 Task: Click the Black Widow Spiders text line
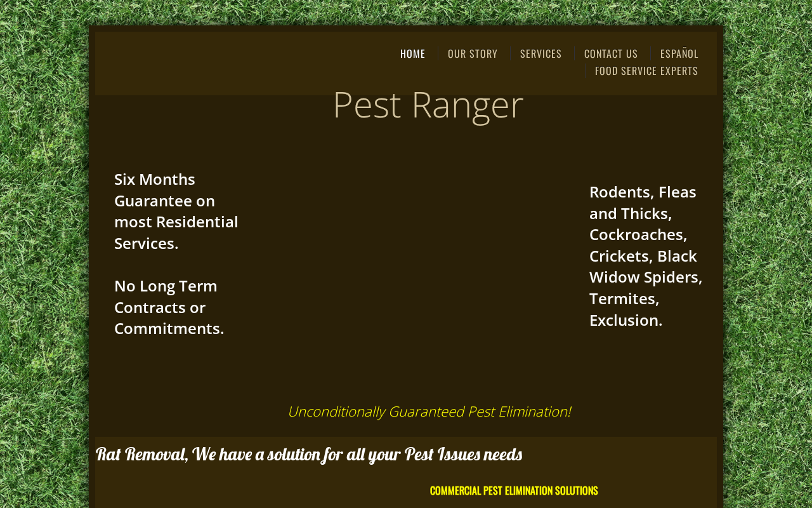(646, 267)
